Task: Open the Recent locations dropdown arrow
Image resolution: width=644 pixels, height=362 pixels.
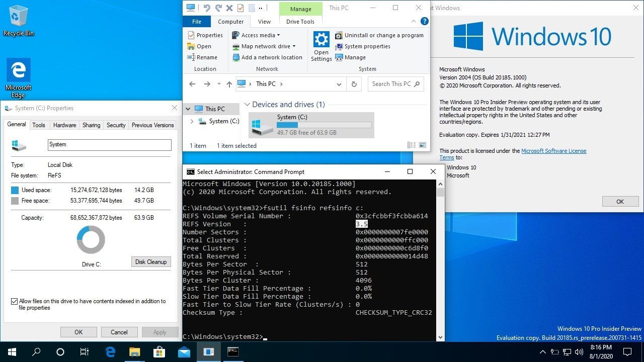Action: [x=219, y=84]
